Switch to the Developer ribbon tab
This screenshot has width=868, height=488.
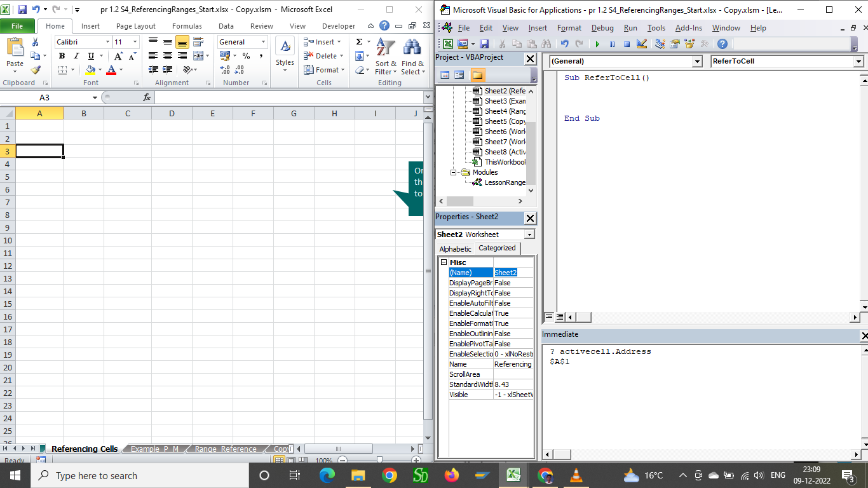coord(339,26)
